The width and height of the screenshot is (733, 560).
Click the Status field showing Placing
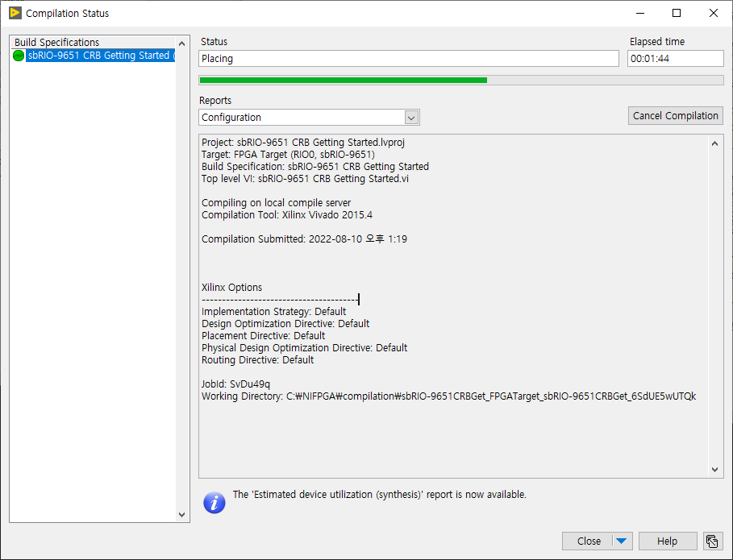pos(409,58)
